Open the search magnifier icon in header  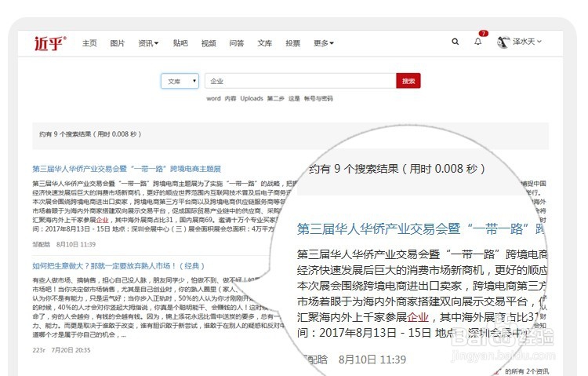click(x=456, y=42)
